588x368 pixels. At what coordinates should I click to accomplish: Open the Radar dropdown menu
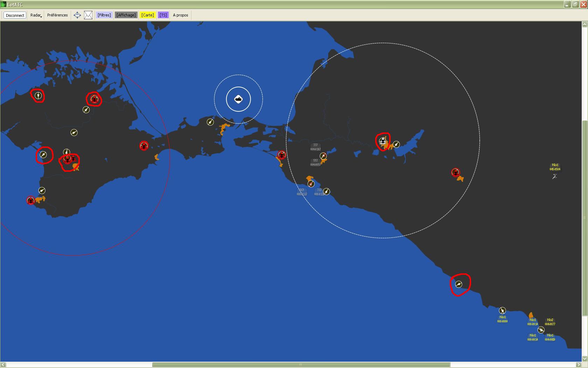36,15
